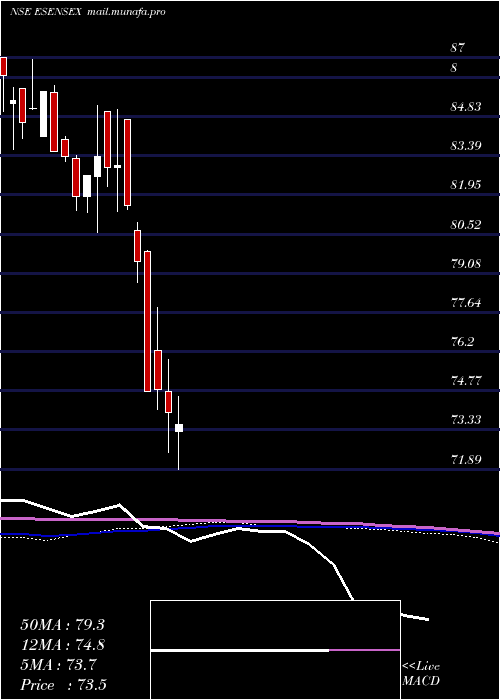Click the 87 price level label
Screen dimensions: 500x700
coord(458,48)
